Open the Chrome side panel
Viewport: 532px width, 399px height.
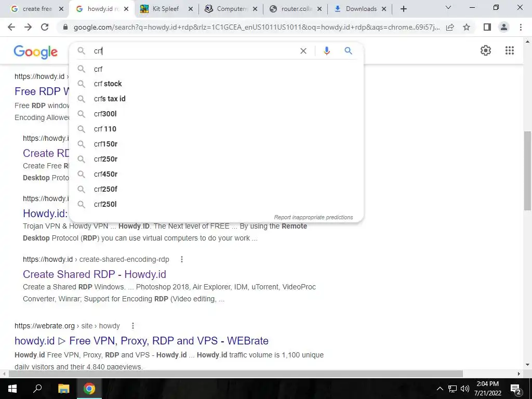point(487,27)
